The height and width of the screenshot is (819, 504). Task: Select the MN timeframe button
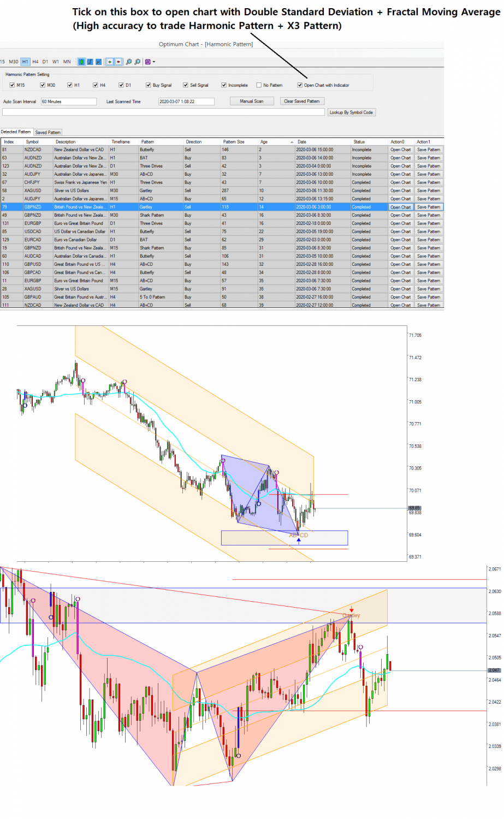click(68, 62)
